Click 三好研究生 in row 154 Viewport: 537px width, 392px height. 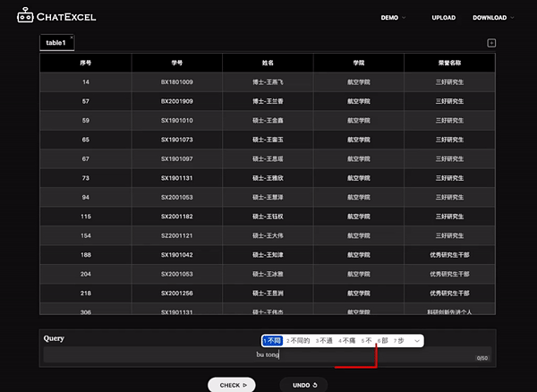coord(449,235)
